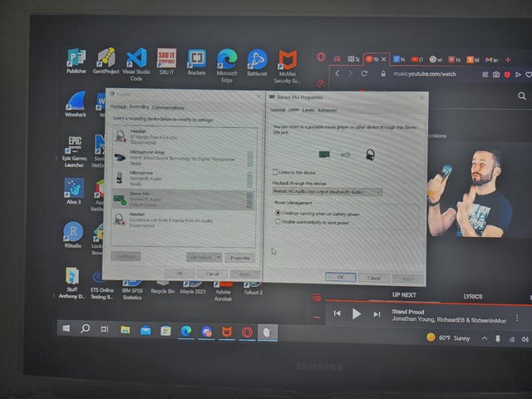Open the Brackets desktop shortcut
This screenshot has width=532, height=399.
[196, 62]
